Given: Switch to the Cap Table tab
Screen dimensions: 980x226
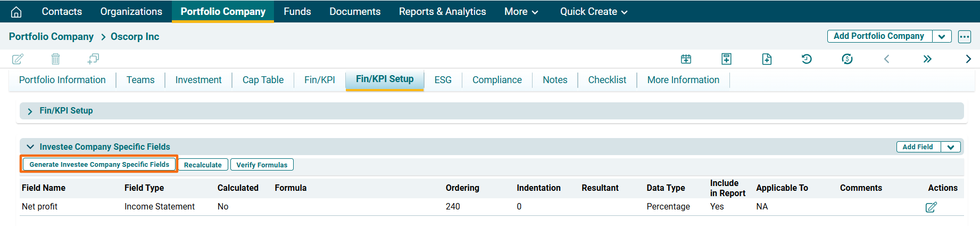Looking at the screenshot, I should 263,80.
